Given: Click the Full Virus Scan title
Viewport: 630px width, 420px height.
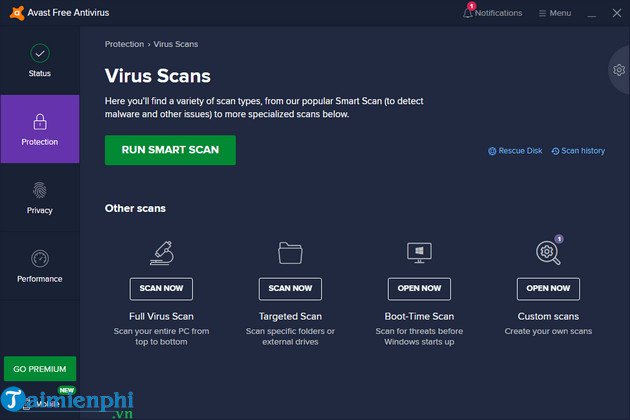Looking at the screenshot, I should [x=161, y=316].
